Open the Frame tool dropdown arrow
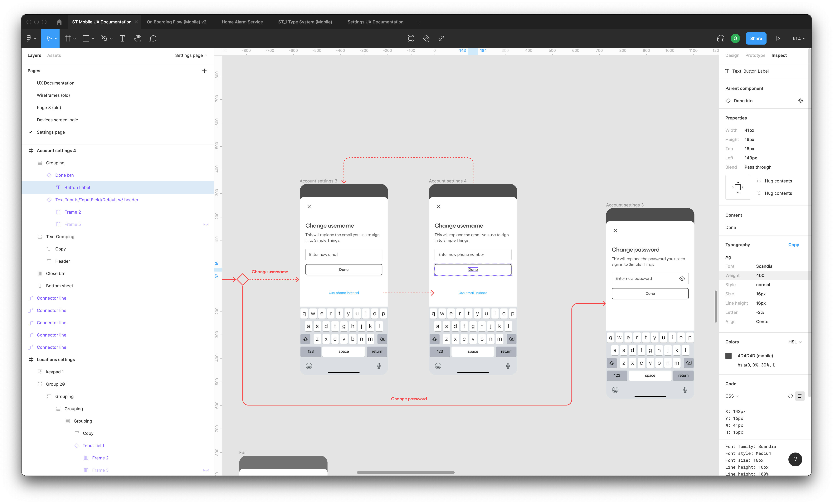833x504 pixels. (x=75, y=39)
